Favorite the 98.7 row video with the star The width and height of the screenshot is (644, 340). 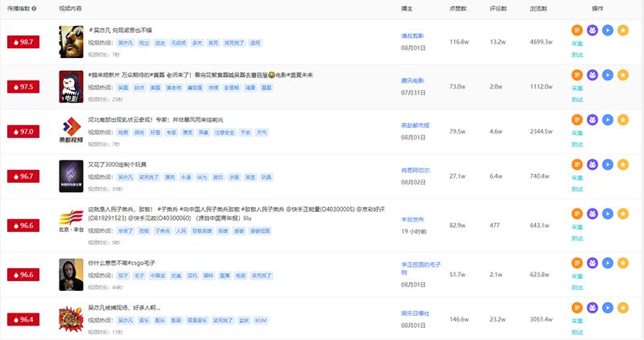[x=623, y=30]
